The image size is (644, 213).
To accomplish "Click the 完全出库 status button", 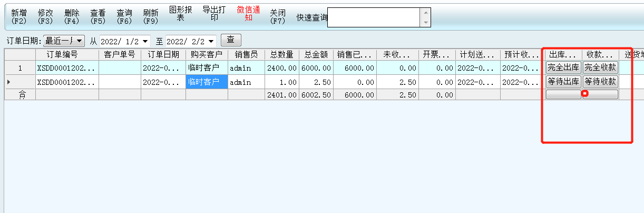I will (x=563, y=67).
